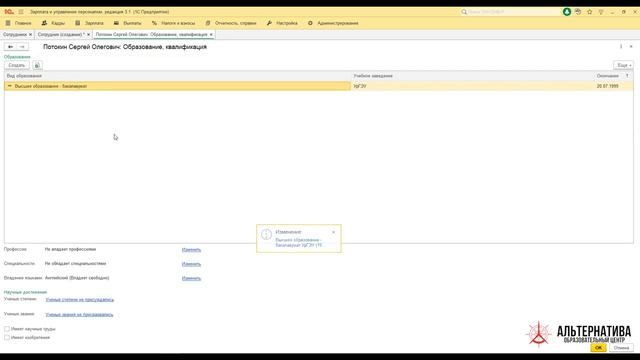This screenshot has width=640, height=360.
Task: Select the graduation date cell 1999
Action: [x=607, y=86]
